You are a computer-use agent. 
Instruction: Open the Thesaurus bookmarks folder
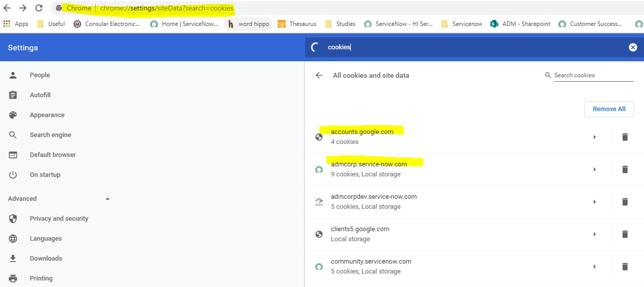pyautogui.click(x=297, y=23)
